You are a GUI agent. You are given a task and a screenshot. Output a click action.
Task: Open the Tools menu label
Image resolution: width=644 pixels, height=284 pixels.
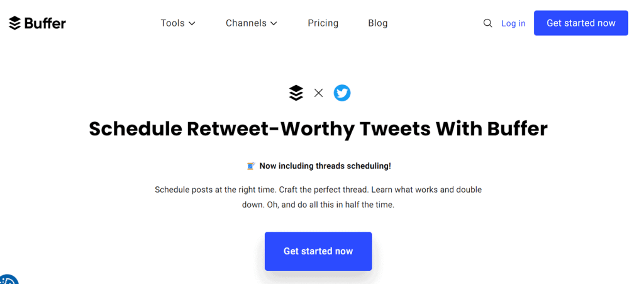pos(172,23)
